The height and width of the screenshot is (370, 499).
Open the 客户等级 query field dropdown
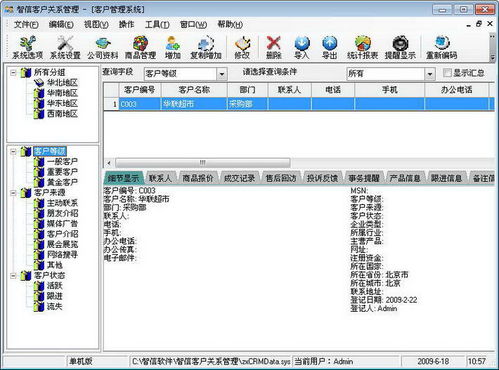[222, 74]
